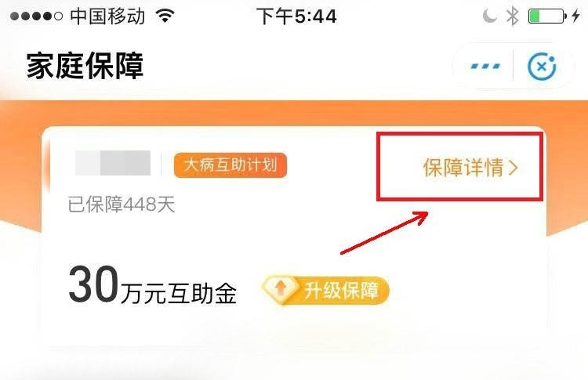Image resolution: width=588 pixels, height=380 pixels.
Task: Tap the 30万元互助金 amount
Action: [x=153, y=285]
